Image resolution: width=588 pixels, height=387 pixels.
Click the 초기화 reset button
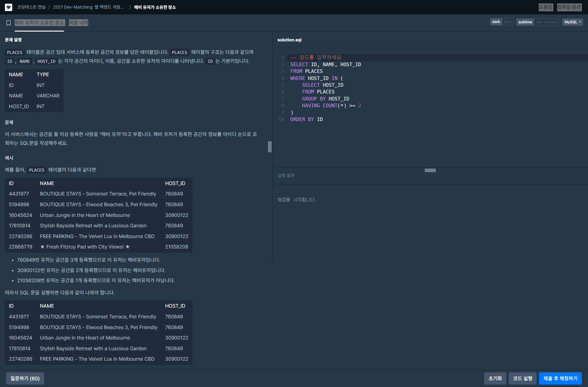pos(495,378)
